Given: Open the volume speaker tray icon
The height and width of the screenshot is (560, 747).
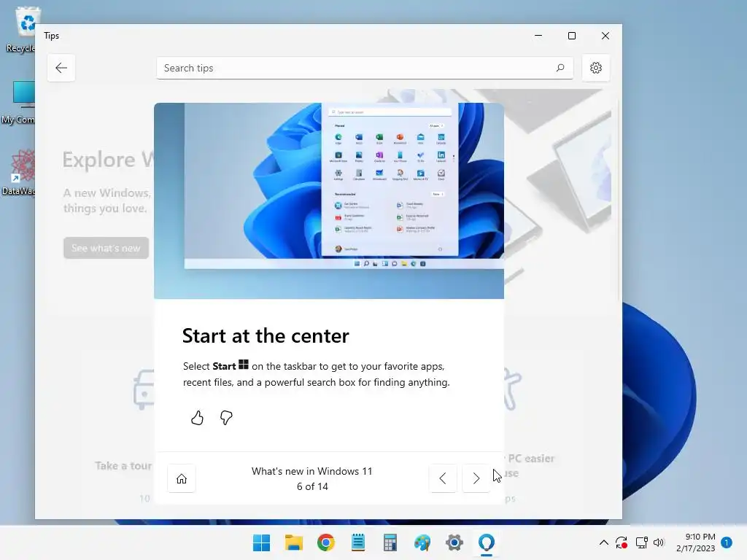Looking at the screenshot, I should point(659,542).
